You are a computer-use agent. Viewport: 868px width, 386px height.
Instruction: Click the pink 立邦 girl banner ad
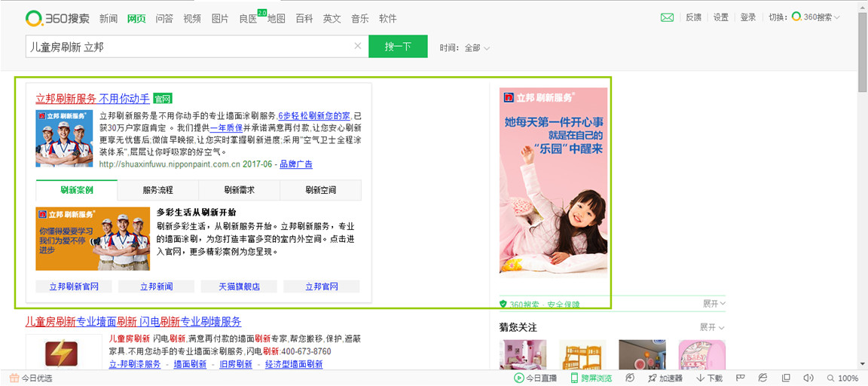pos(554,182)
